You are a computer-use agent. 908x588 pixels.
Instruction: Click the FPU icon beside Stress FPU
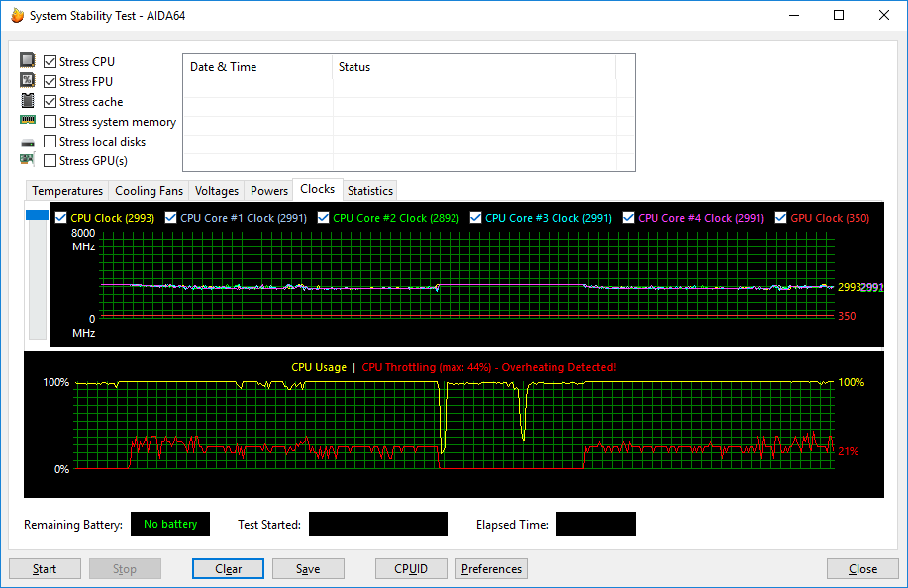pos(28,81)
